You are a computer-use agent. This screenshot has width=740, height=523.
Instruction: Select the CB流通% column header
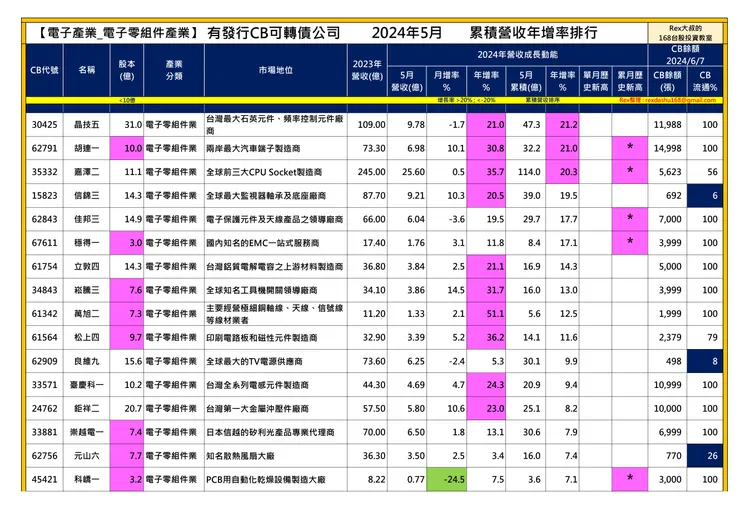coord(705,81)
